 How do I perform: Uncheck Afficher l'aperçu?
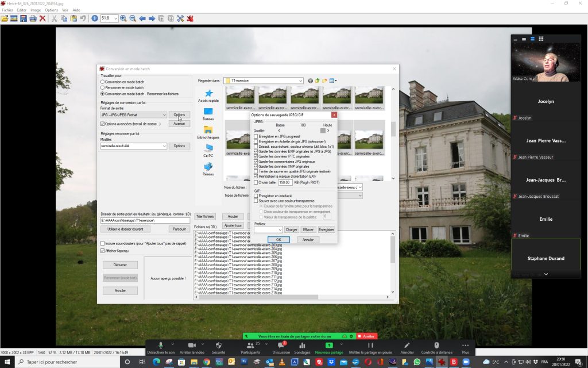(x=102, y=251)
